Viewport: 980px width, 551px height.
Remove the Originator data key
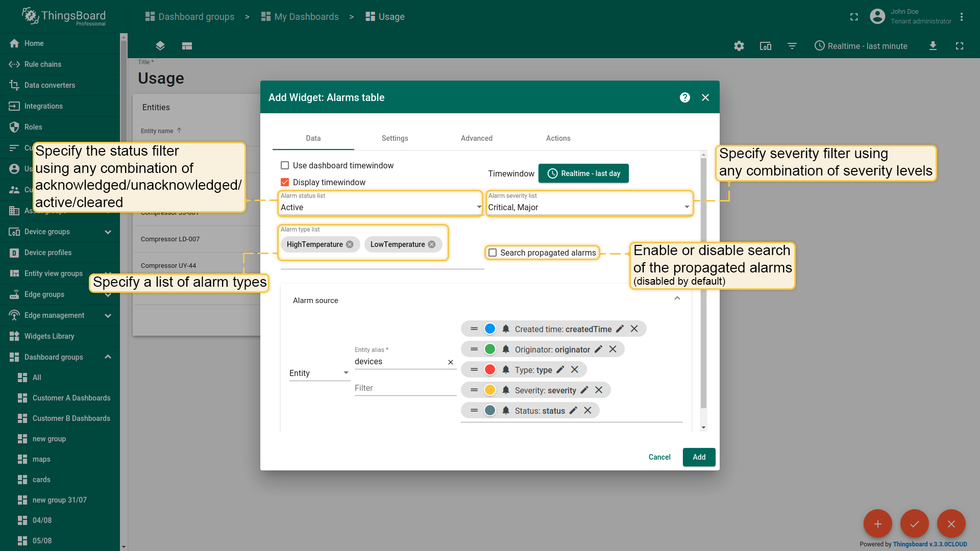(613, 349)
